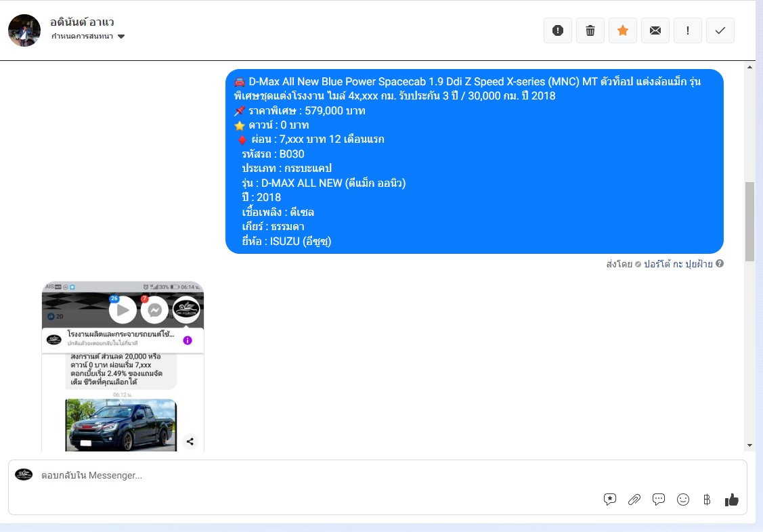Mark conversation unread with envelope icon
Image resolution: width=763 pixels, height=532 pixels.
coord(655,30)
